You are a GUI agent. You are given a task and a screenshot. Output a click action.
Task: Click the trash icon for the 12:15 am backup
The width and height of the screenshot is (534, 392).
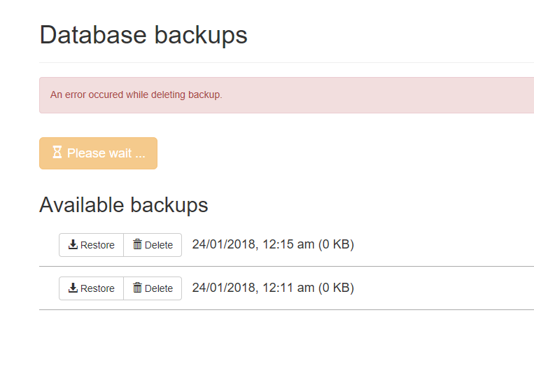(x=137, y=244)
